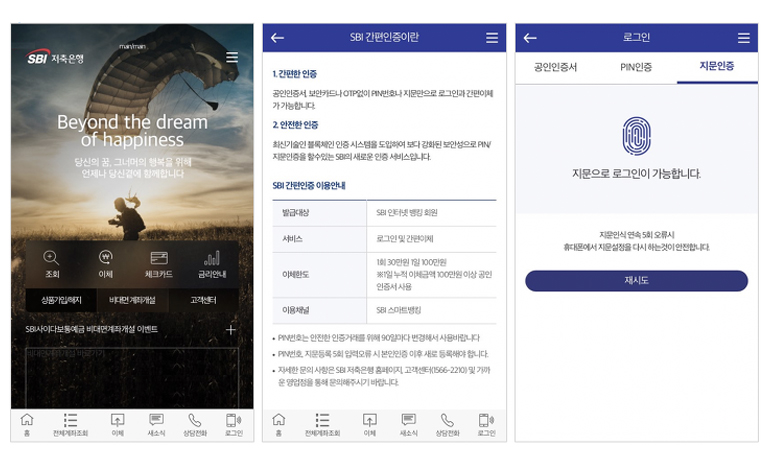Screen dimensions: 770x465
Task: Tap 로그인 in home screen bottom bar
Action: click(x=234, y=425)
